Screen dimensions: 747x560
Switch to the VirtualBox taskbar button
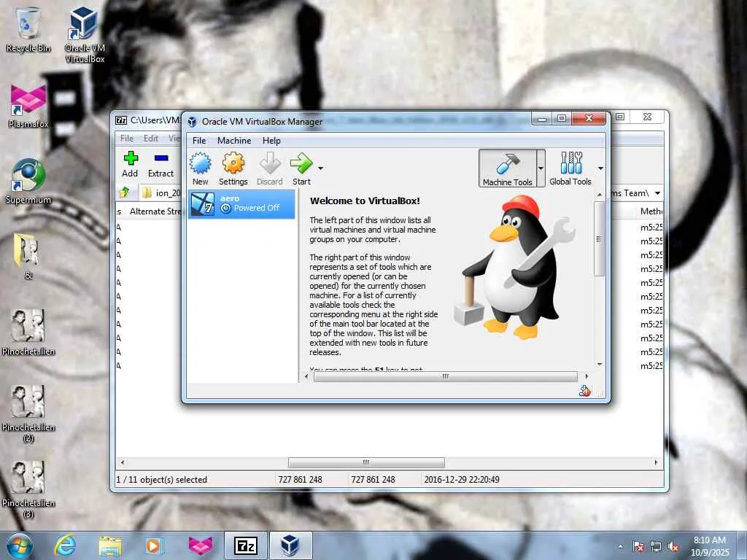(290, 545)
